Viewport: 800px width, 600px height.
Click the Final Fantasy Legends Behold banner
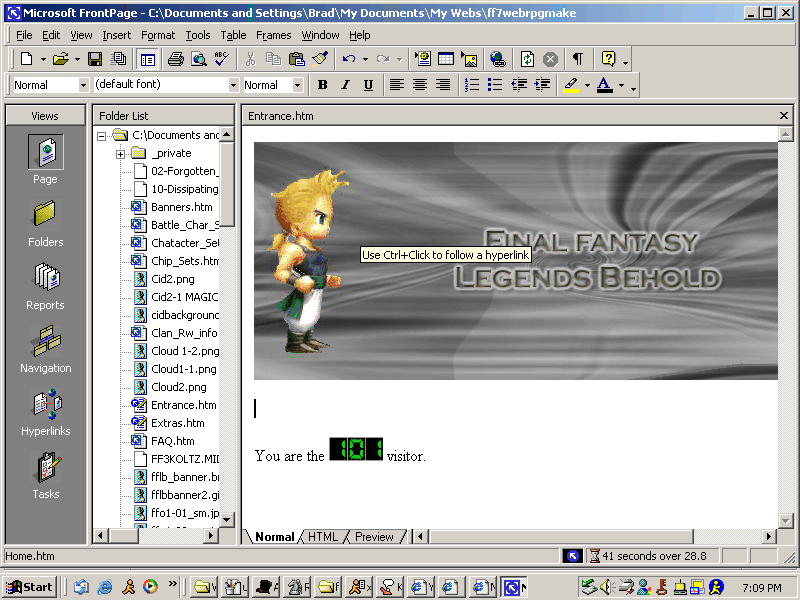(x=515, y=261)
